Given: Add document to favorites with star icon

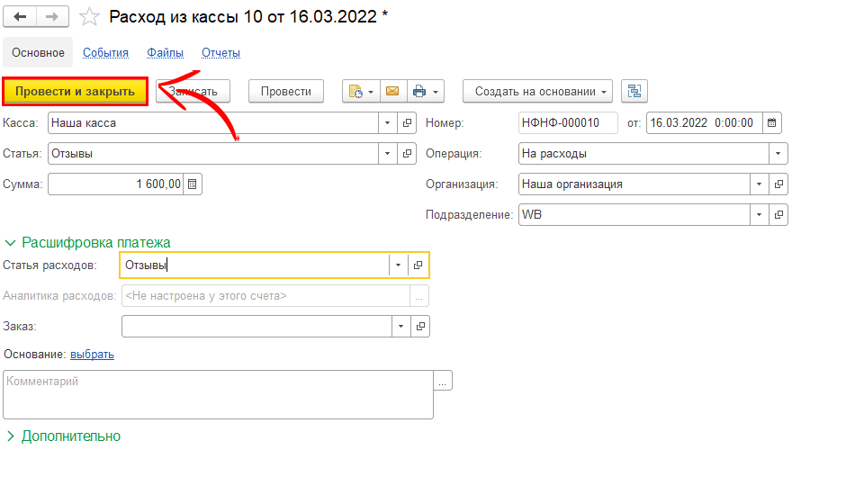Looking at the screenshot, I should 88,17.
